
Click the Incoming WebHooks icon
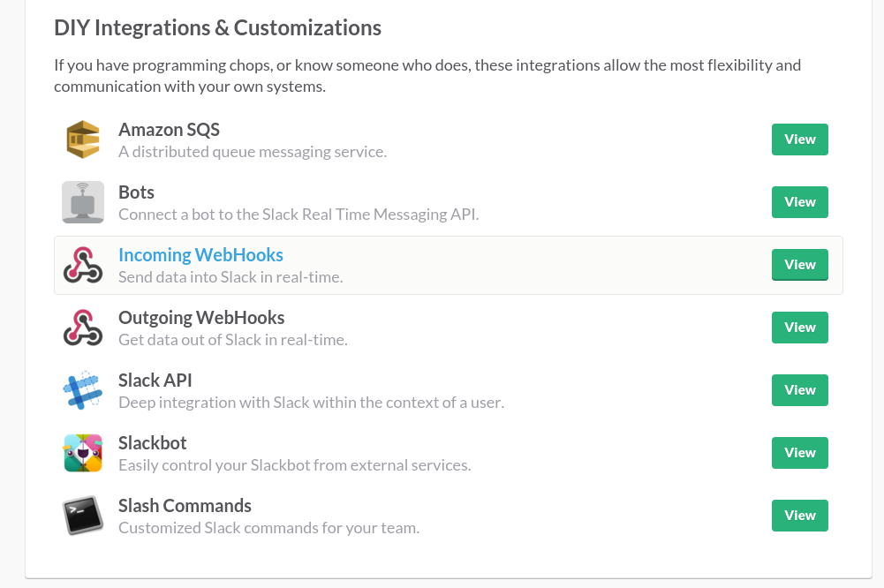(83, 264)
